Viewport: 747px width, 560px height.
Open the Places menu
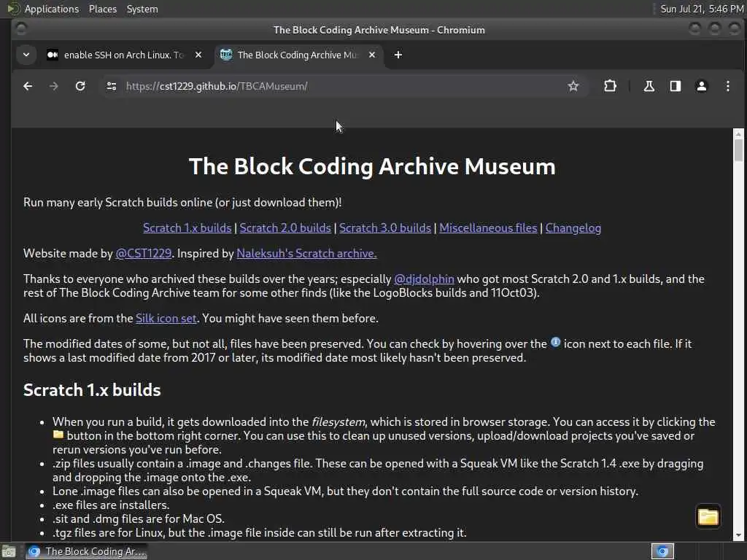click(102, 9)
